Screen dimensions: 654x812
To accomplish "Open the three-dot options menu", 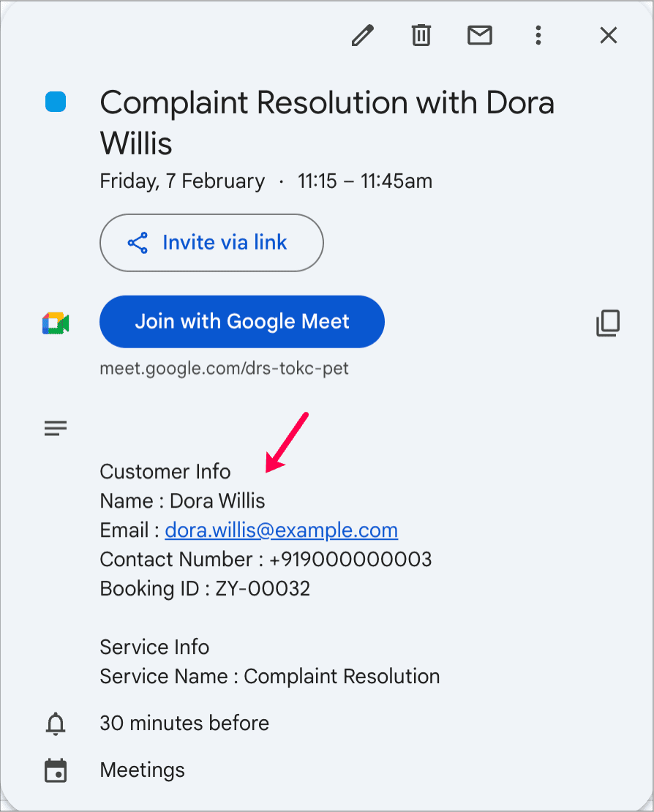I will coord(538,35).
